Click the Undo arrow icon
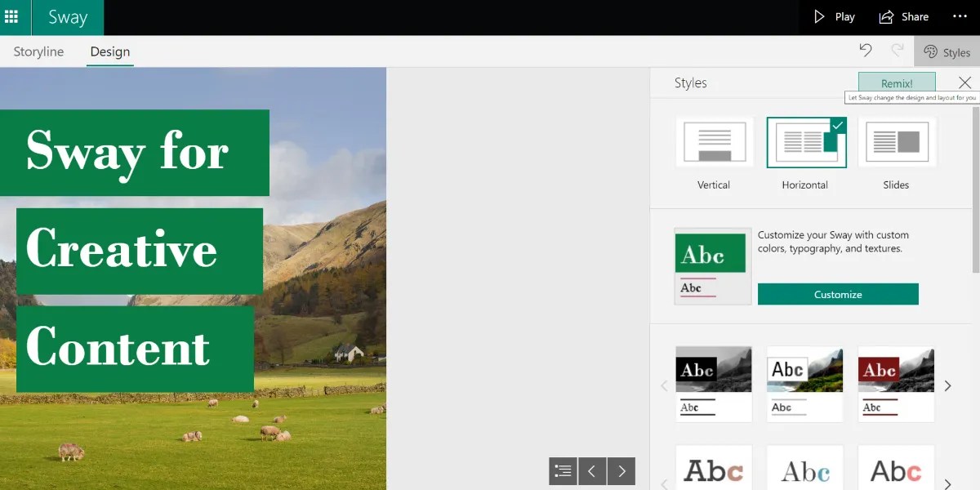This screenshot has width=980, height=490. pos(866,51)
